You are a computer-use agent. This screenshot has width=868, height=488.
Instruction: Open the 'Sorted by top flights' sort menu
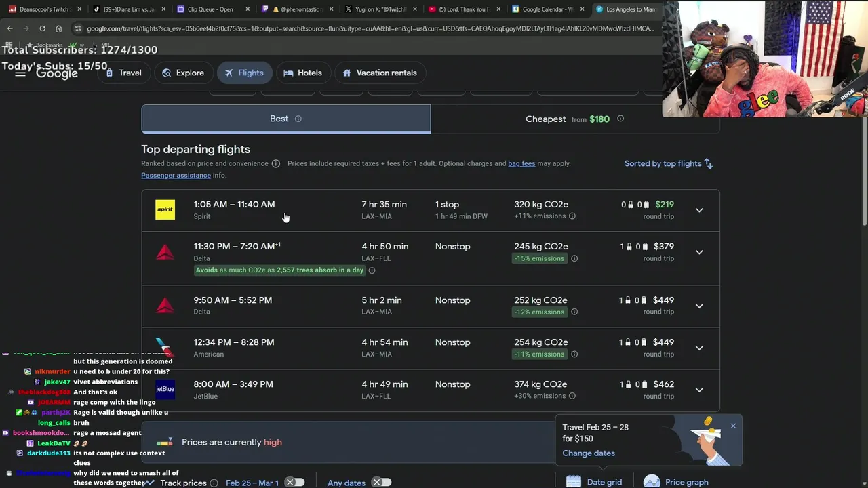point(669,163)
